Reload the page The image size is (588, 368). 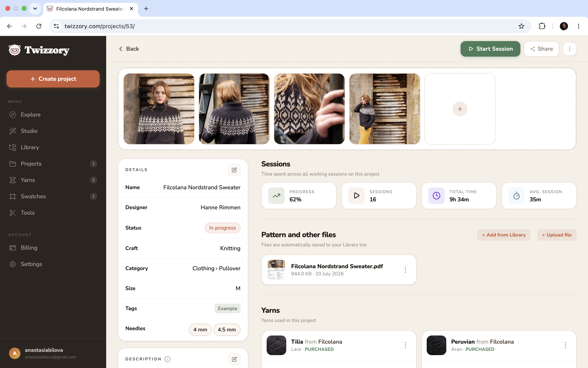click(x=39, y=26)
